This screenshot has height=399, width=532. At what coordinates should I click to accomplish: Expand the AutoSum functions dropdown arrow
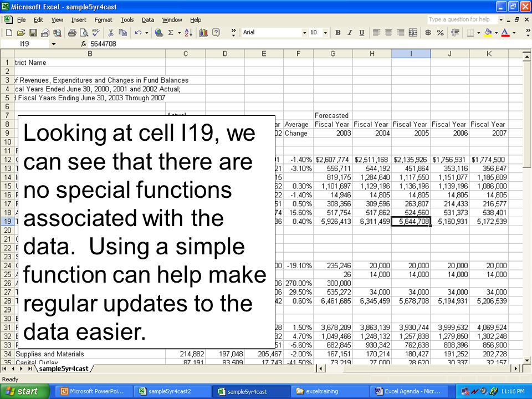[x=179, y=33]
